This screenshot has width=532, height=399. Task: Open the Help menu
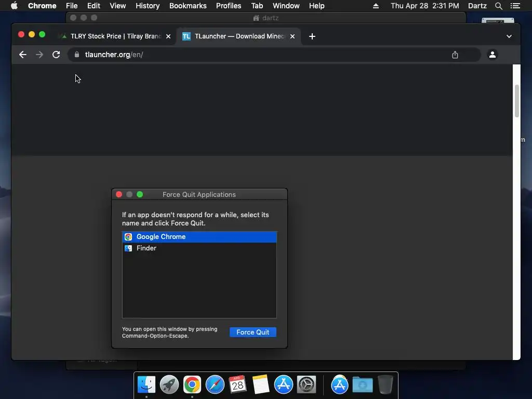(316, 6)
